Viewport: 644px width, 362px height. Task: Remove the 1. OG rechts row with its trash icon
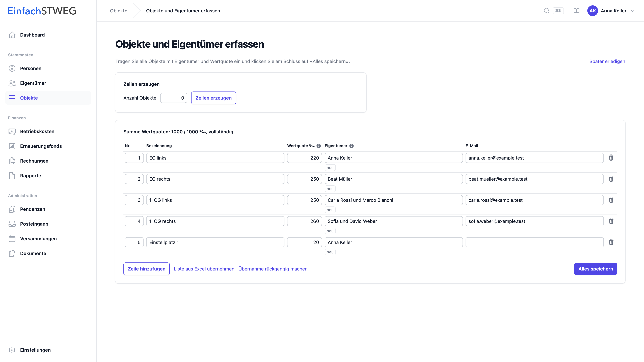tap(611, 221)
